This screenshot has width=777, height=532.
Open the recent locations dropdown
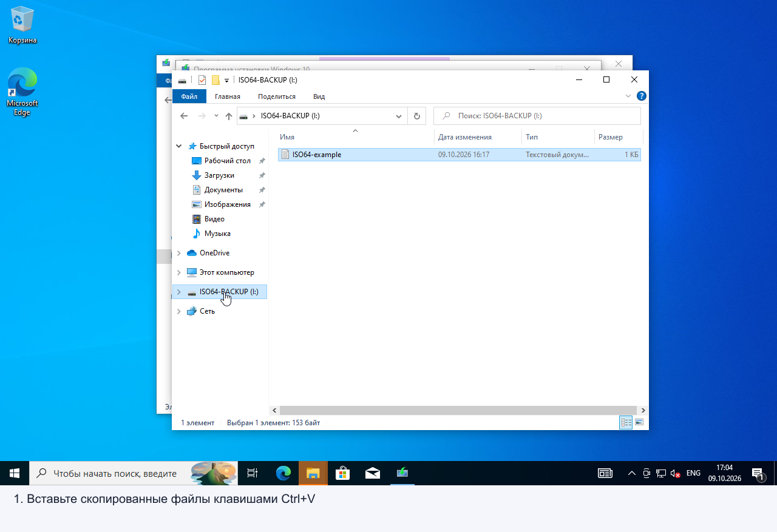pyautogui.click(x=216, y=116)
